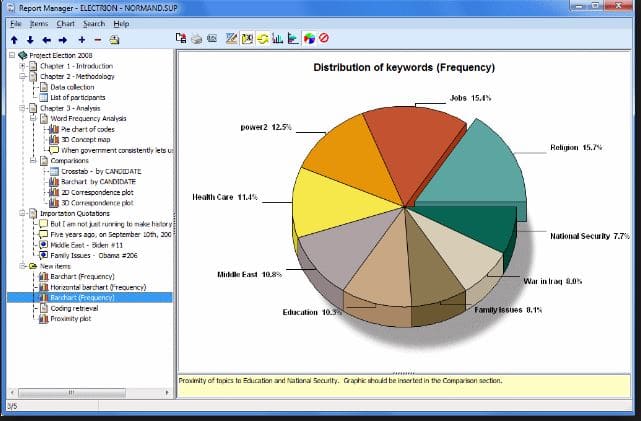Select the pie chart type icon
The image size is (641, 421).
[x=309, y=38]
